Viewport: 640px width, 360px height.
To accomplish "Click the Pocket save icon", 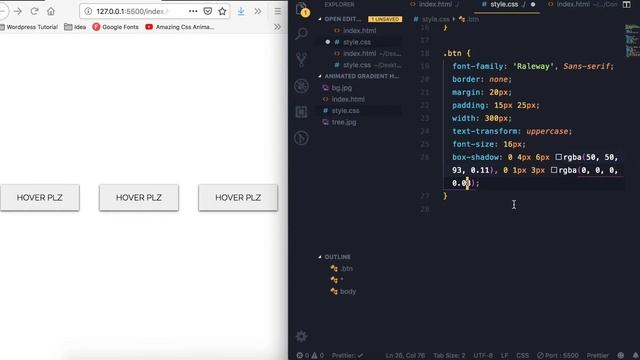I will 208,11.
